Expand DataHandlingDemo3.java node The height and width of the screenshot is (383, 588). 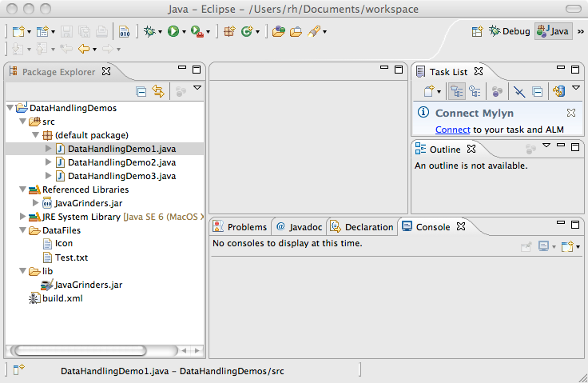pyautogui.click(x=48, y=175)
